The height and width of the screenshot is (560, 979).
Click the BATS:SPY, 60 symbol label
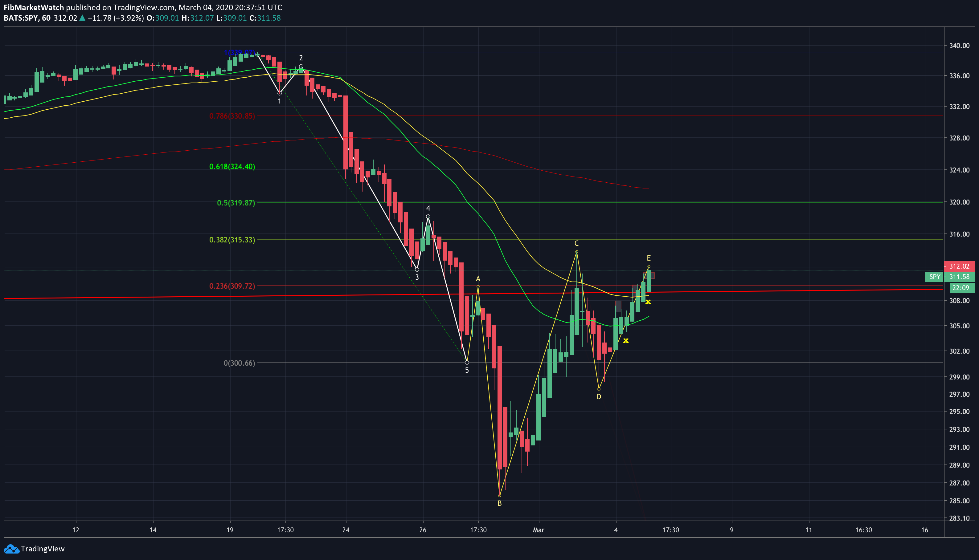[27, 18]
